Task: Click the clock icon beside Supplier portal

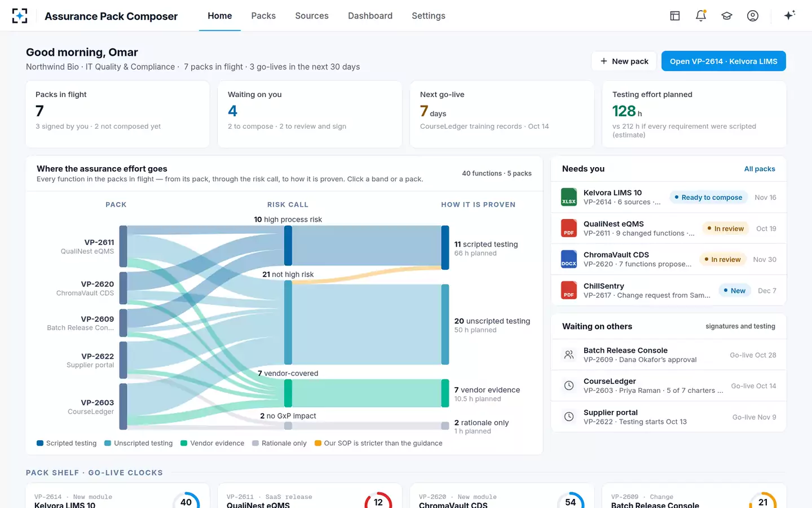Action: coord(569,417)
